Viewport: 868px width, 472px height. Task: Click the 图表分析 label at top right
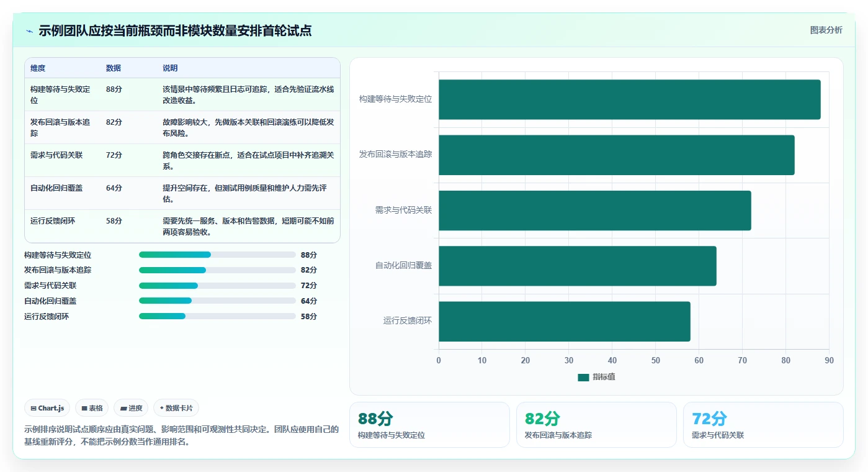pyautogui.click(x=826, y=30)
